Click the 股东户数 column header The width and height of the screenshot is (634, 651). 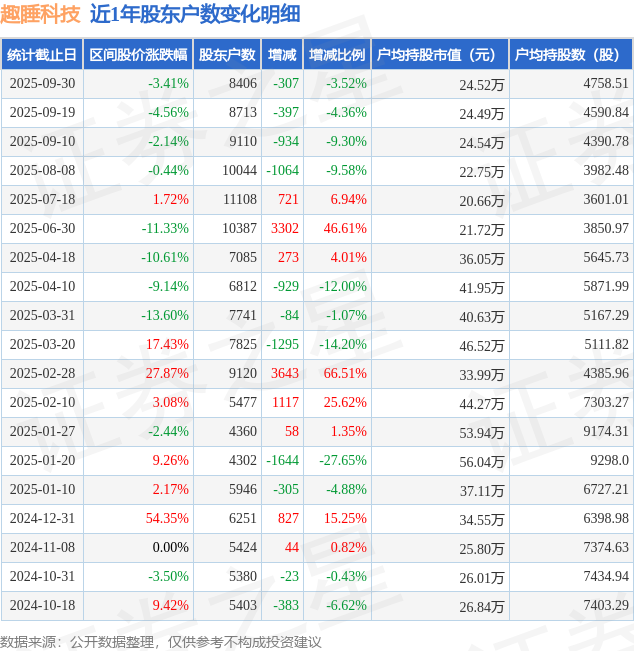[227, 55]
